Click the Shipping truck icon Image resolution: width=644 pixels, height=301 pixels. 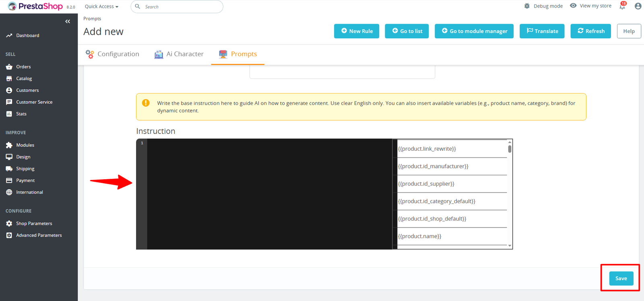point(9,169)
